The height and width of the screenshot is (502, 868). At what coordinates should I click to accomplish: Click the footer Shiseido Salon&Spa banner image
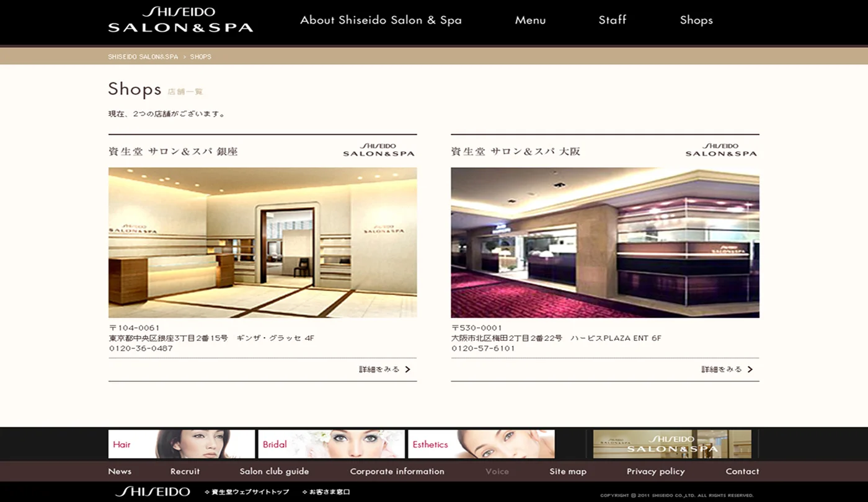[672, 444]
